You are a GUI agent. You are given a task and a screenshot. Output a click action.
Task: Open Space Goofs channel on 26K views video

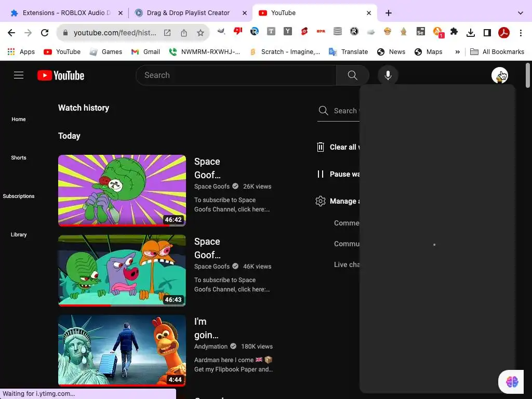[x=212, y=187]
